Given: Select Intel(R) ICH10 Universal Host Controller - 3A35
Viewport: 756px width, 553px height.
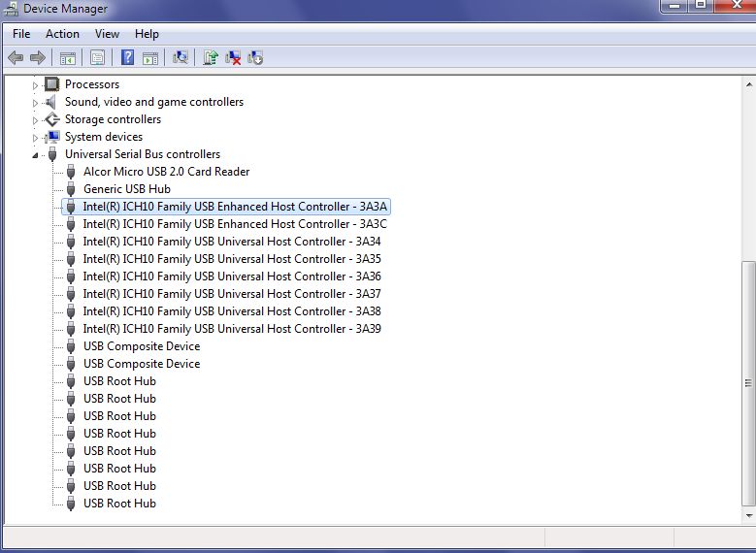Looking at the screenshot, I should (232, 259).
